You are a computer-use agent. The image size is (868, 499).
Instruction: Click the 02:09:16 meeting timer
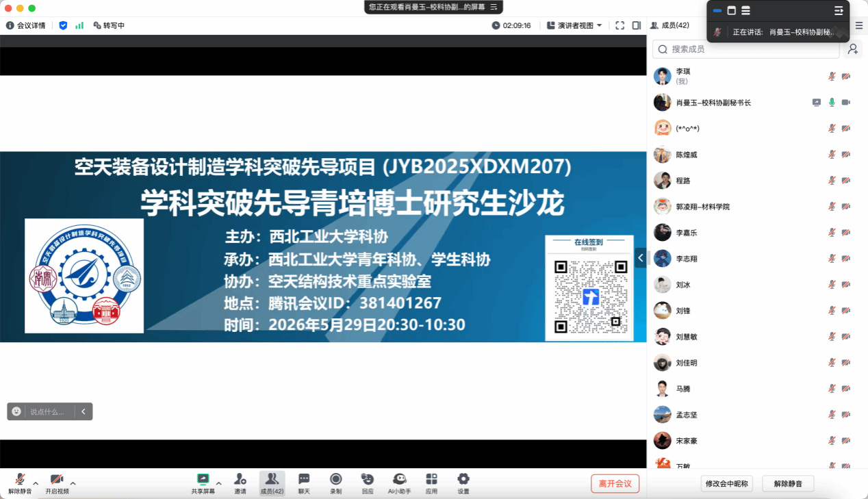(511, 25)
